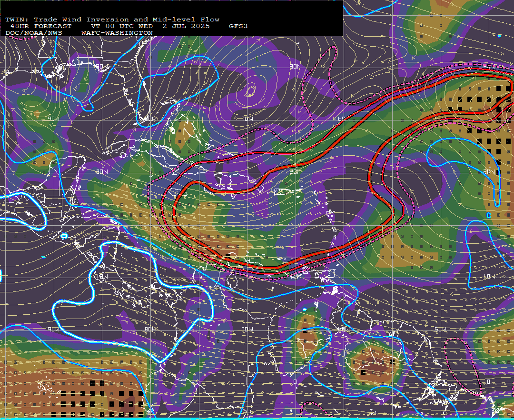Click the 90W label over the eastern Pacific

click(x=53, y=329)
